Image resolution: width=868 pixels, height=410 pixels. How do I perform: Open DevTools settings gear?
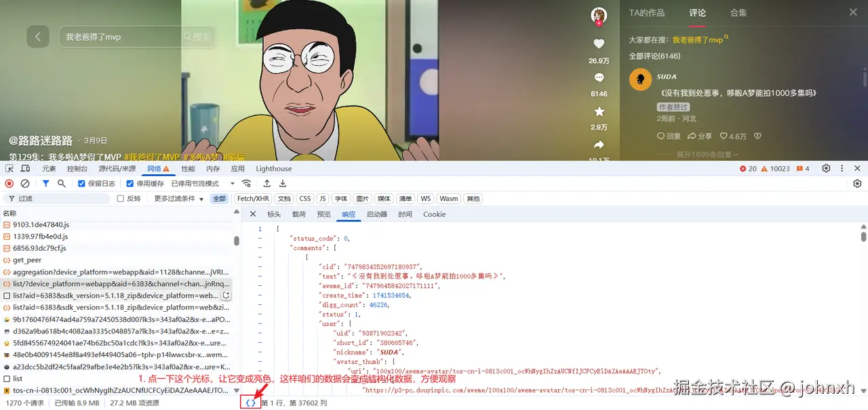(x=826, y=168)
